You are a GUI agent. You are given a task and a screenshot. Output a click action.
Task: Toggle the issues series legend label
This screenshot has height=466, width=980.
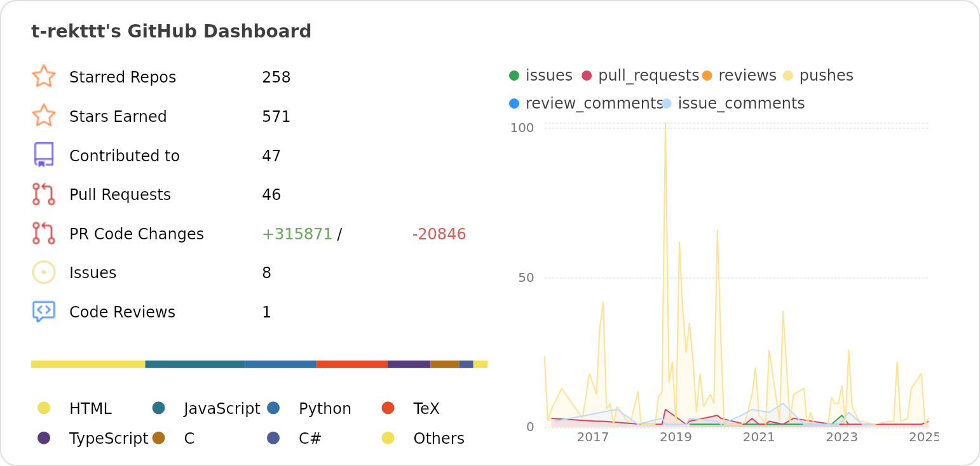pos(549,76)
